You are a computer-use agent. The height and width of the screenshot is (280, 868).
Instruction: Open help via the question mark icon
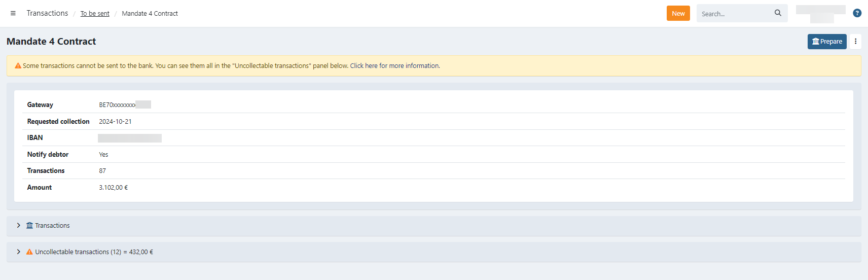pyautogui.click(x=857, y=13)
